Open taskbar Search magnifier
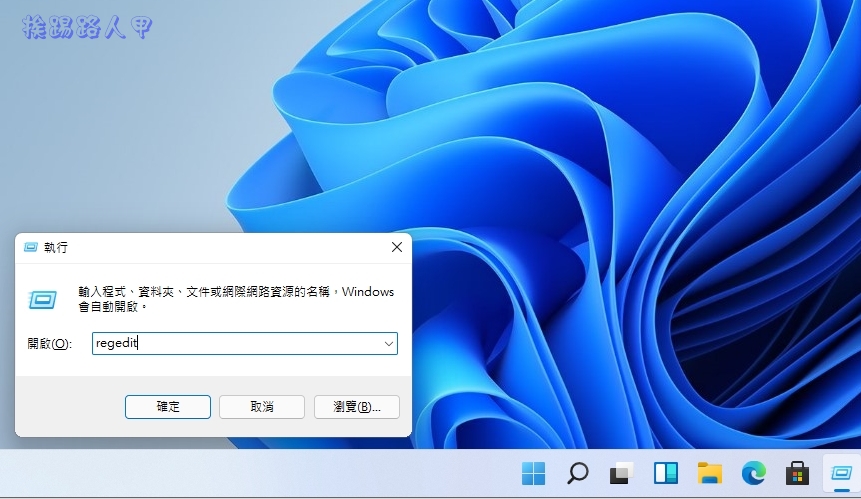861x499 pixels. click(x=577, y=473)
